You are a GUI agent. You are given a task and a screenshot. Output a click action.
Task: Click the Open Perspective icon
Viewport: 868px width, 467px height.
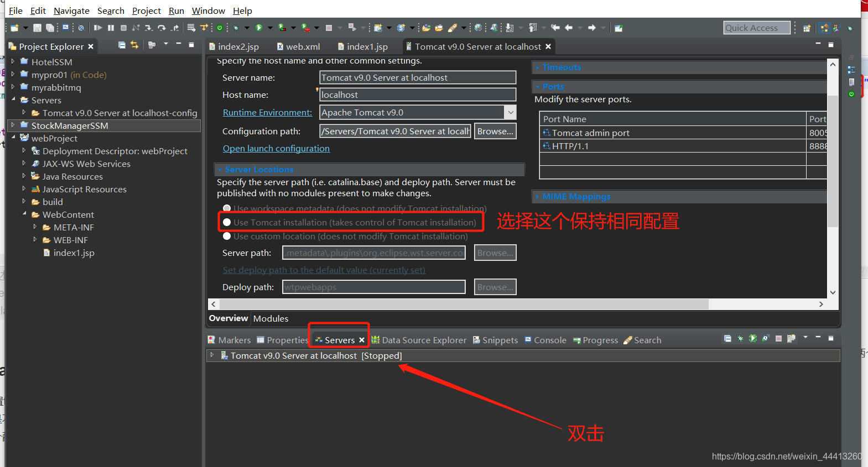807,28
